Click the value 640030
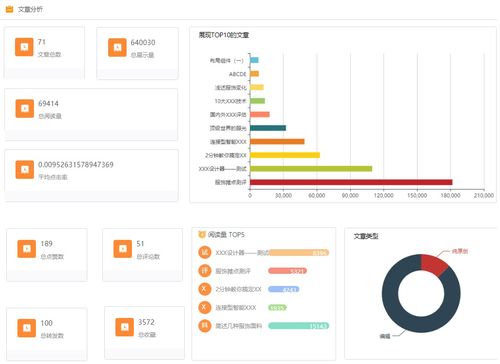The image size is (500, 364). click(143, 42)
